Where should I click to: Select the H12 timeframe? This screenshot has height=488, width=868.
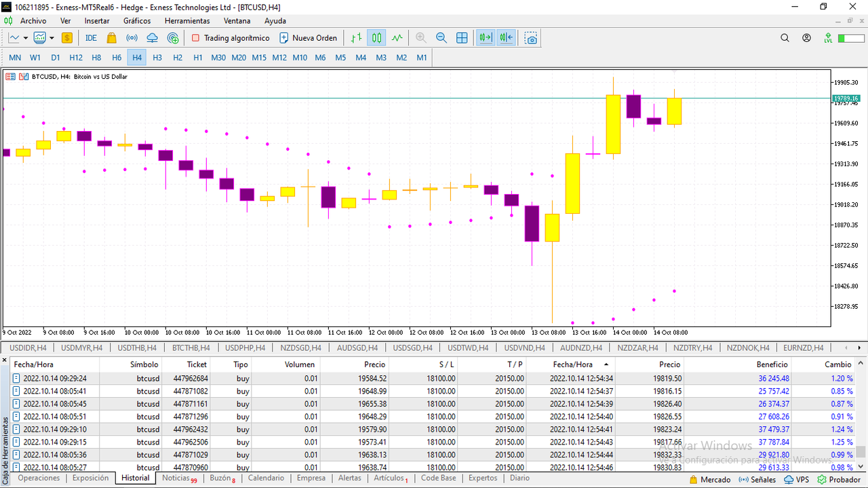click(76, 58)
